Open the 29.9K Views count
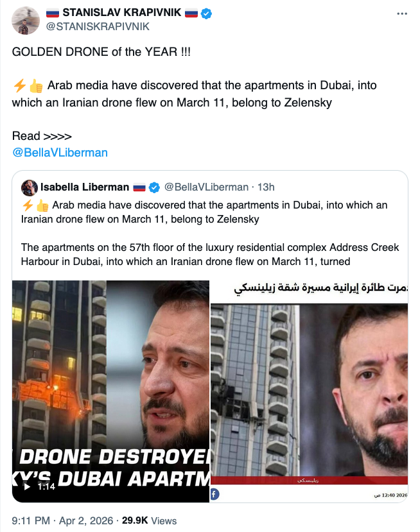The width and height of the screenshot is (420, 532). (150, 521)
